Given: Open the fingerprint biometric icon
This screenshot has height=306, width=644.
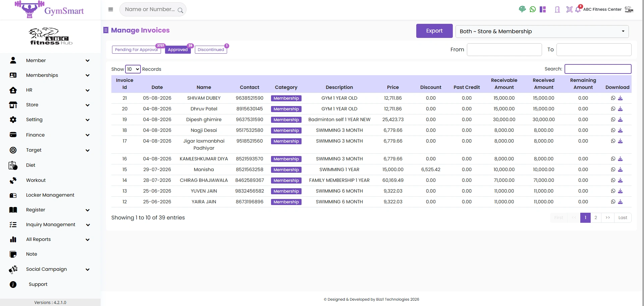Looking at the screenshot, I should [522, 9].
